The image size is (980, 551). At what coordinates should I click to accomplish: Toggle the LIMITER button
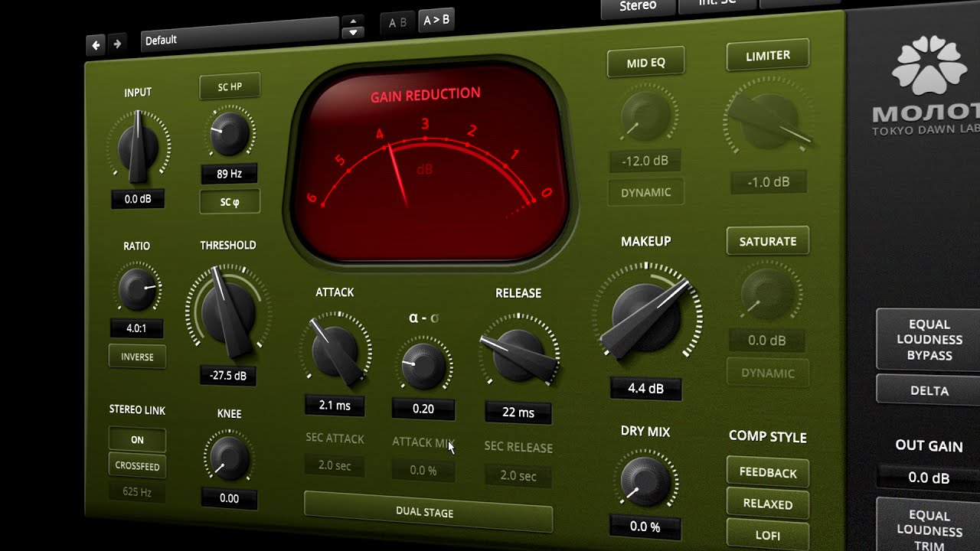click(x=768, y=55)
